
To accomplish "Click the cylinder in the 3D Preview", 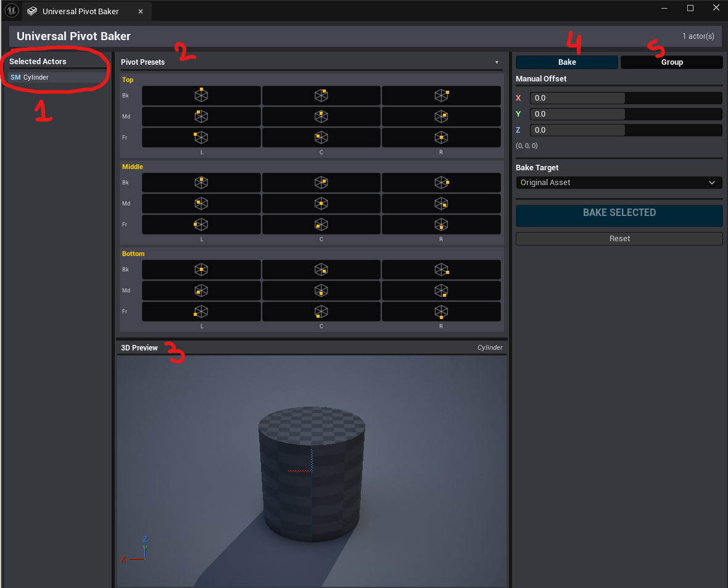I will coord(312,474).
